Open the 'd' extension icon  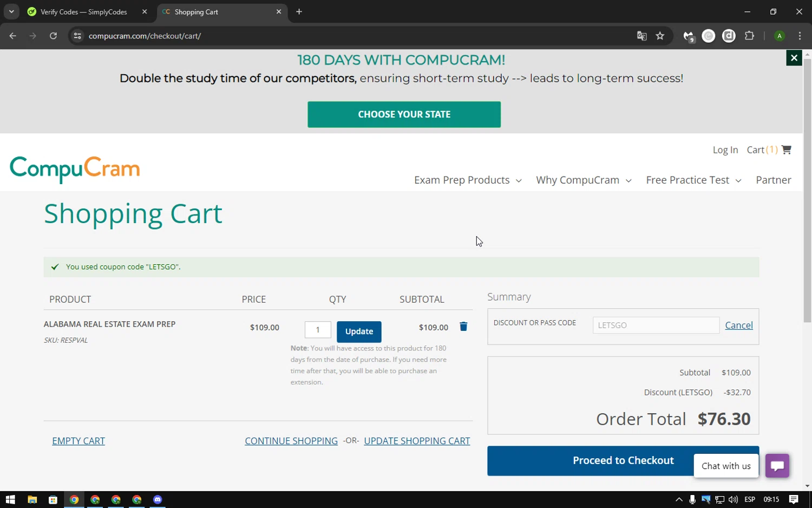pyautogui.click(x=729, y=36)
